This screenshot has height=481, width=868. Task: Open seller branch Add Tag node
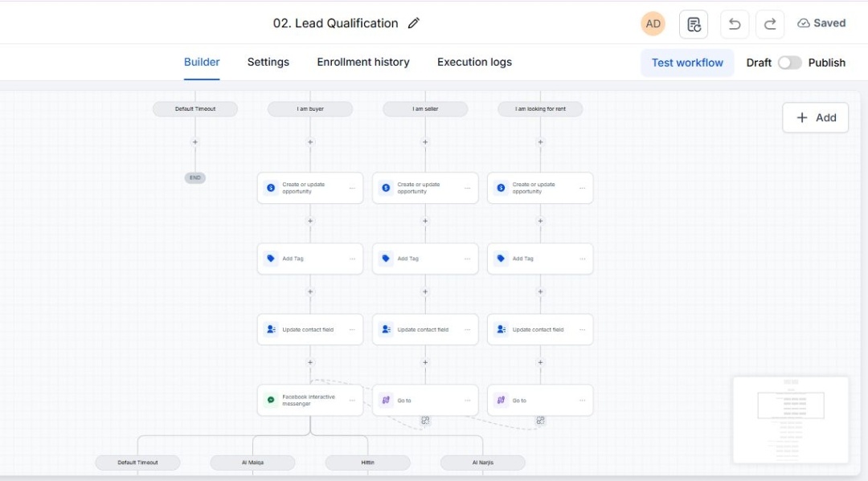coord(425,259)
